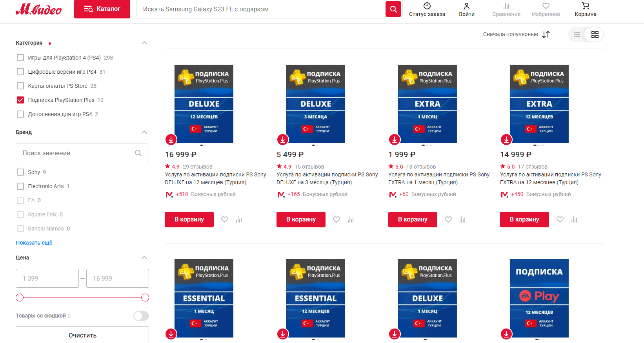Collapse the Бренд filter section
Screen dimensions: 644x343
point(144,132)
